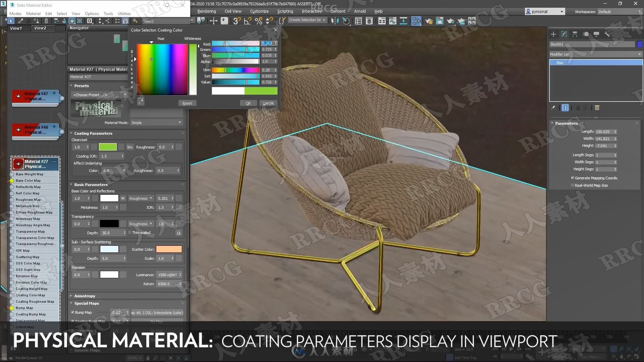Open the Workspaces Default dropdown
Image resolution: width=644 pixels, height=362 pixels.
click(x=620, y=12)
